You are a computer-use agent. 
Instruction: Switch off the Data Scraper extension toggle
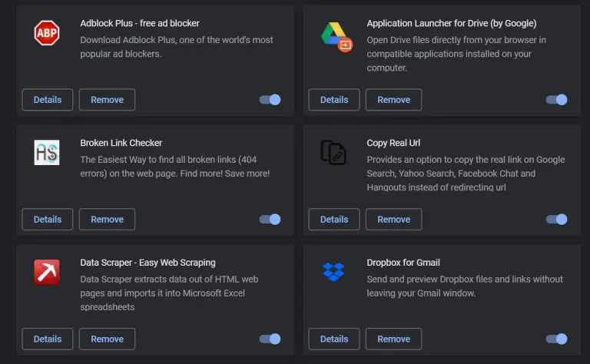[270, 339]
